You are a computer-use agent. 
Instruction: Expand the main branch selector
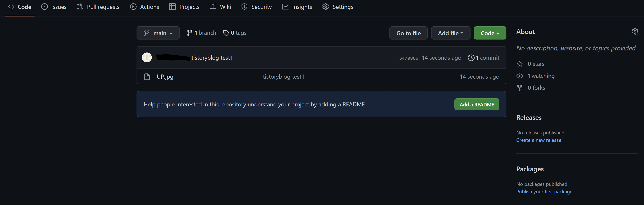(158, 33)
